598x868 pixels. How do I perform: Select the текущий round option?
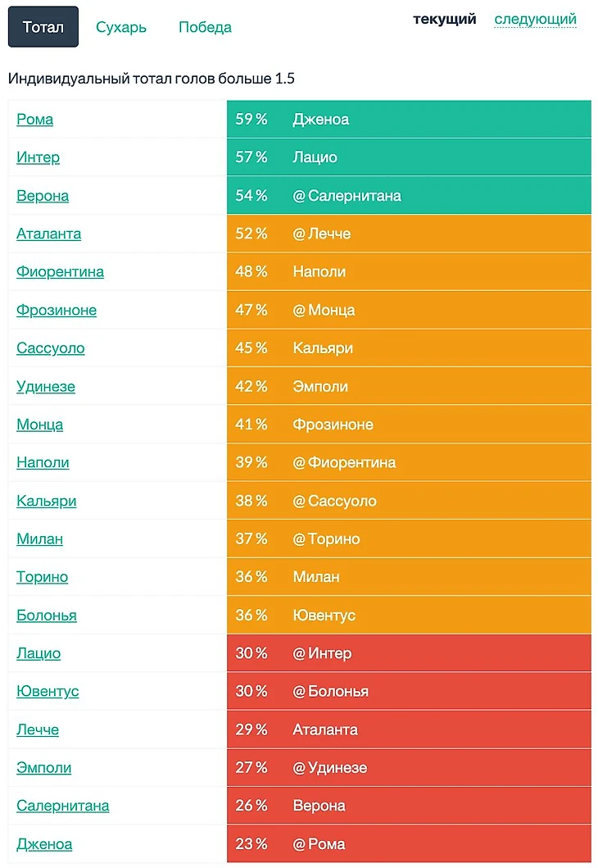[444, 19]
